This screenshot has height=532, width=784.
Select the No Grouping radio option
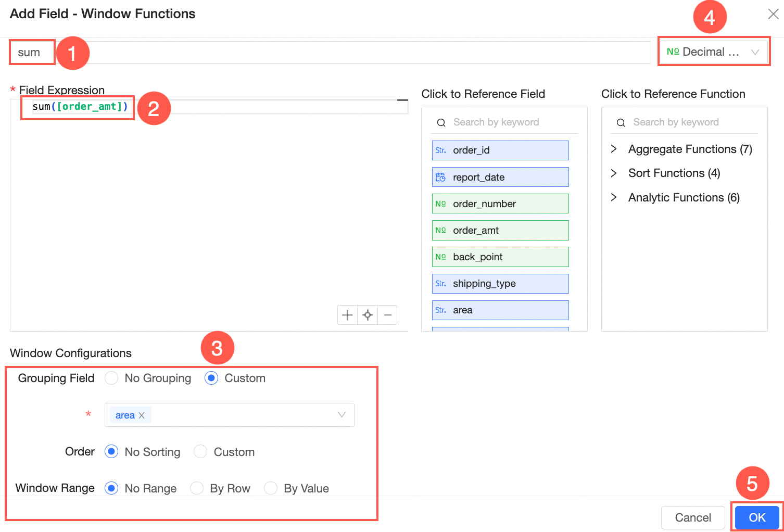[111, 378]
